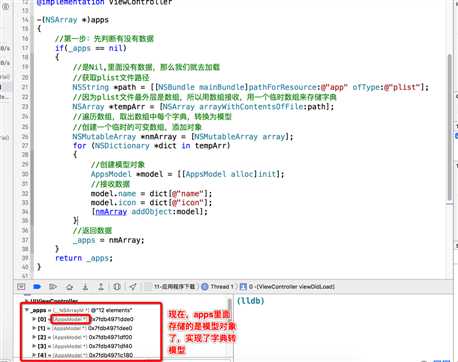Viewport: 458px width, 362px height.
Task: Hide the debug area using the toggle icon
Action: (21, 286)
